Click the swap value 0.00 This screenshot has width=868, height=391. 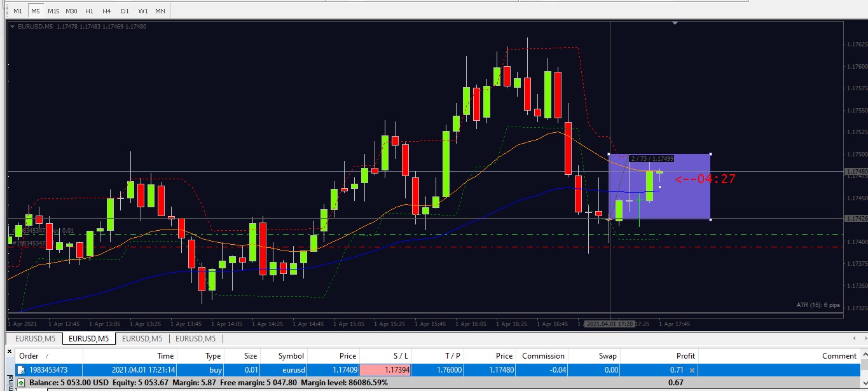611,369
